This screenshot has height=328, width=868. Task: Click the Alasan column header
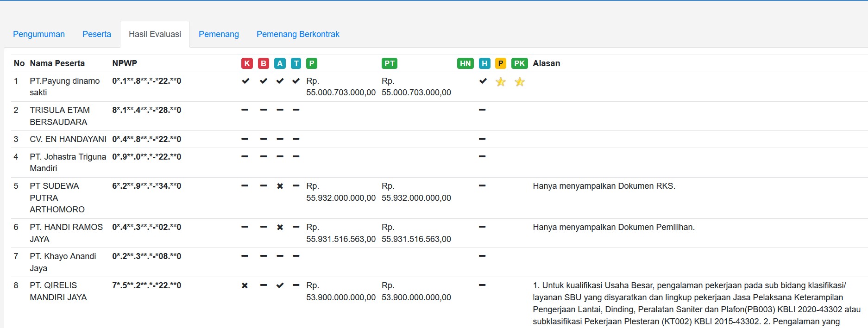click(x=547, y=63)
